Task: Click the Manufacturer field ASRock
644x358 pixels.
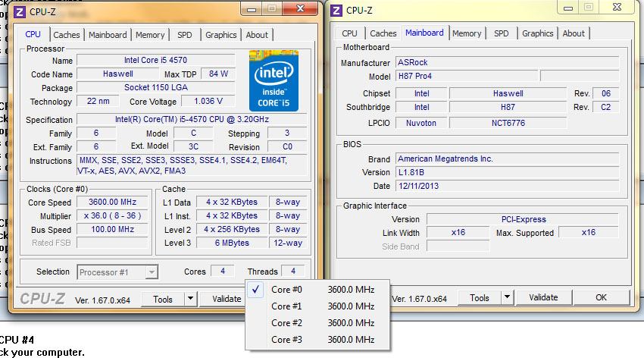Action: [x=507, y=62]
